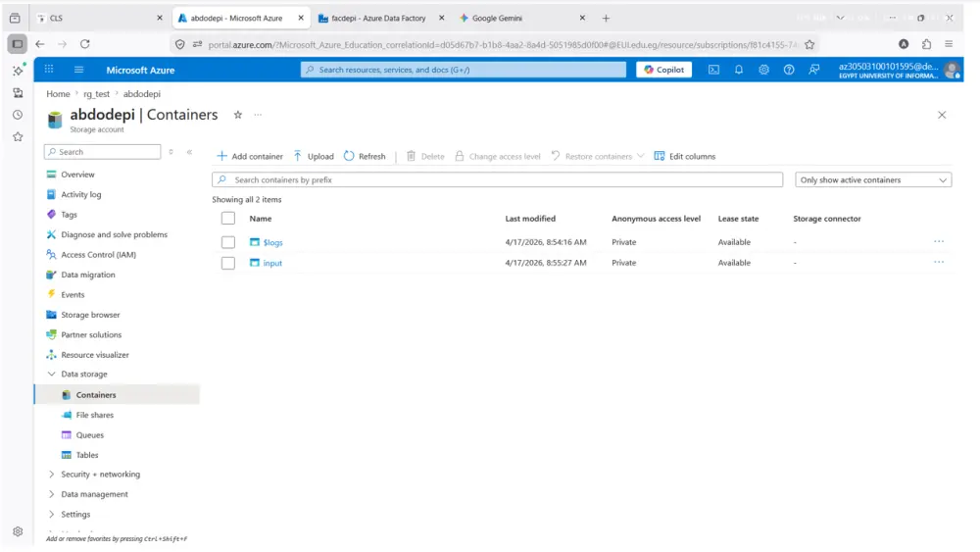The height and width of the screenshot is (552, 980).
Task: Open the feedback icon in header
Action: pos(813,70)
